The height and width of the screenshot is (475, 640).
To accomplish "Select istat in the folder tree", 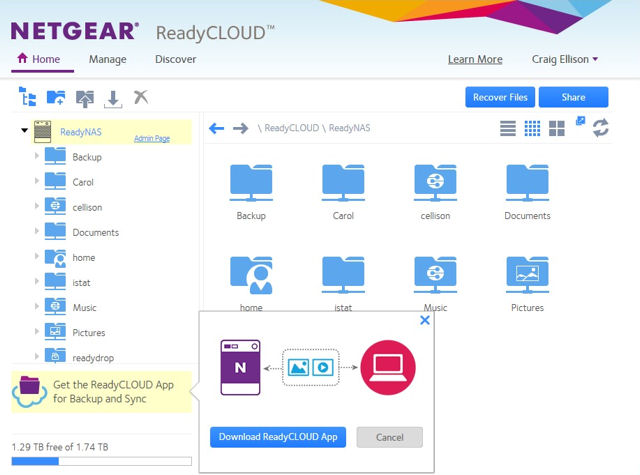I will [x=81, y=283].
